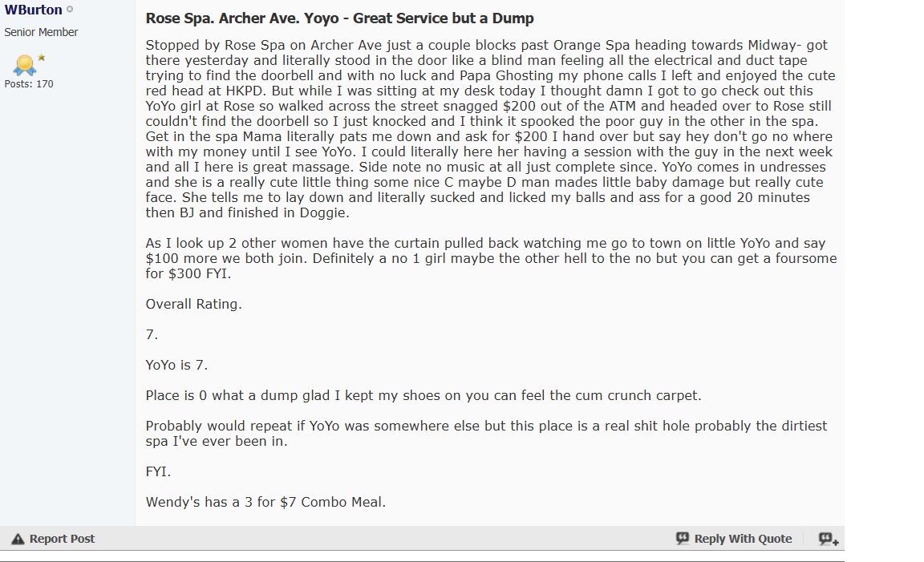Click the bold post title heading

pos(339,18)
